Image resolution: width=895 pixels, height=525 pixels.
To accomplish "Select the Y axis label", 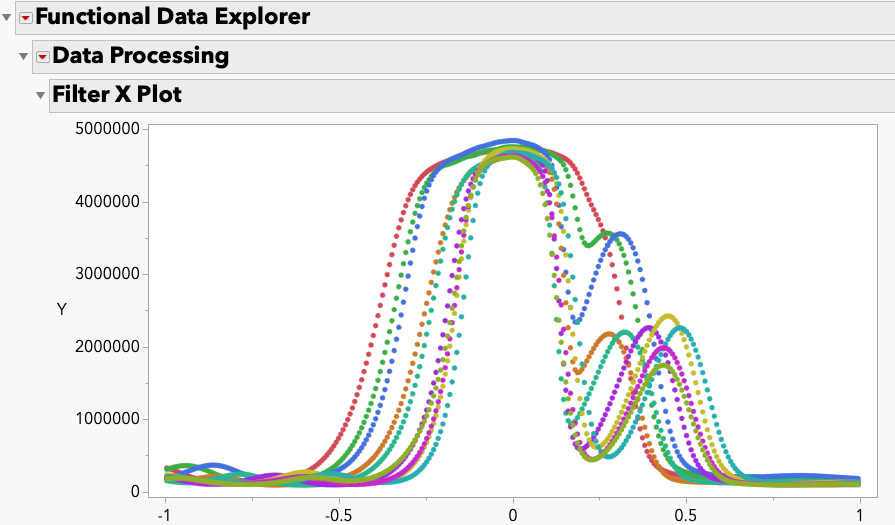I will click(x=62, y=309).
